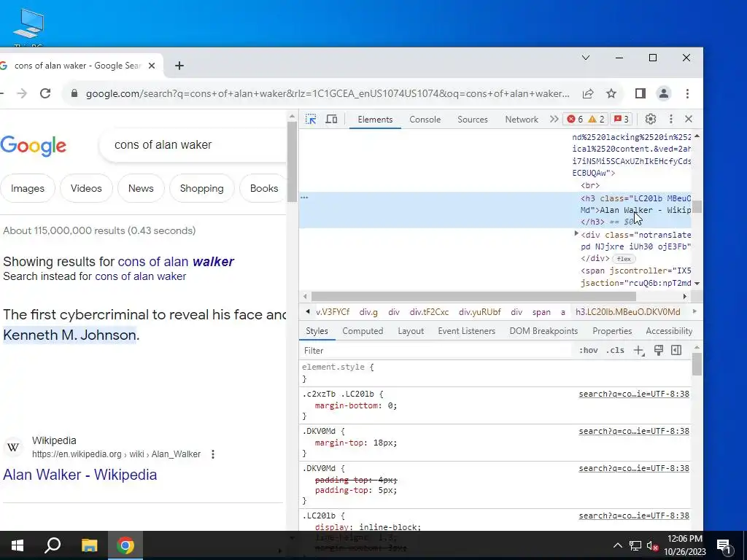Open Alan Walker - Wikipedia result
This screenshot has width=747, height=560.
click(x=80, y=475)
